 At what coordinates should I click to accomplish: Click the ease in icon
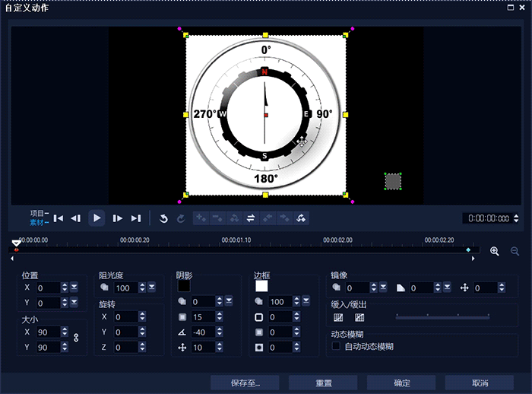(x=338, y=318)
